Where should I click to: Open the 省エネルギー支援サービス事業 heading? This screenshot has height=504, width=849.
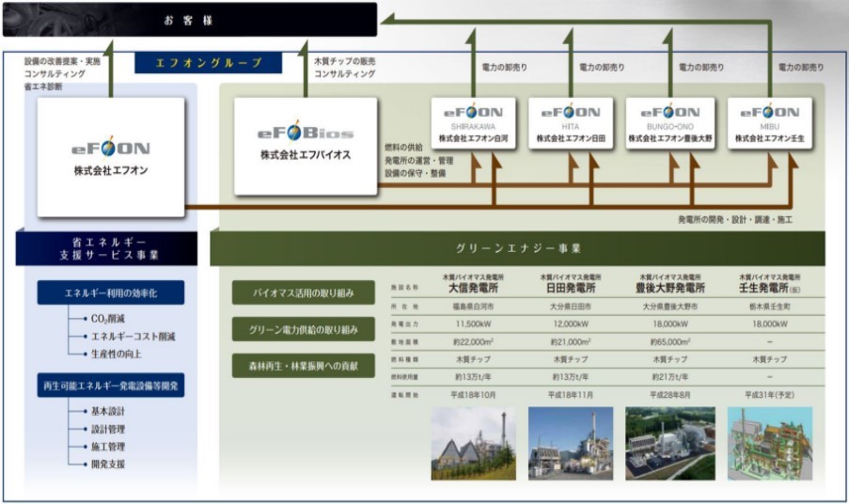(106, 248)
